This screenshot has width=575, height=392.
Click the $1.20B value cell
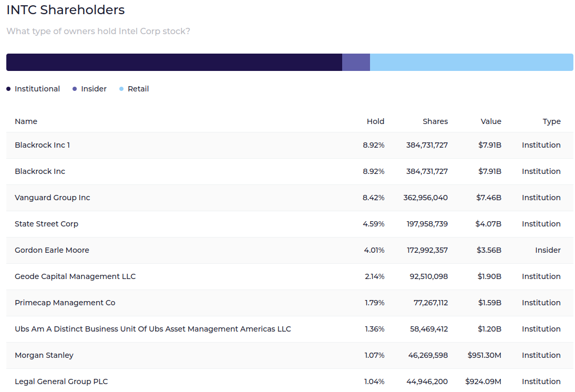coord(489,329)
